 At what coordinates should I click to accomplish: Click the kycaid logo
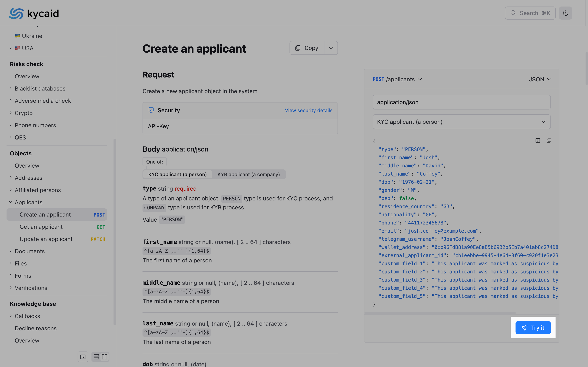(34, 13)
